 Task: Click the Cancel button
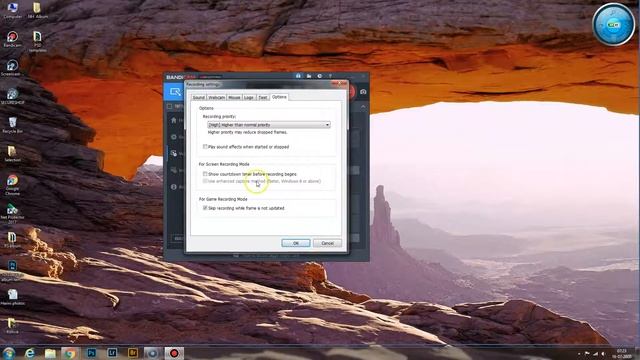(x=327, y=243)
